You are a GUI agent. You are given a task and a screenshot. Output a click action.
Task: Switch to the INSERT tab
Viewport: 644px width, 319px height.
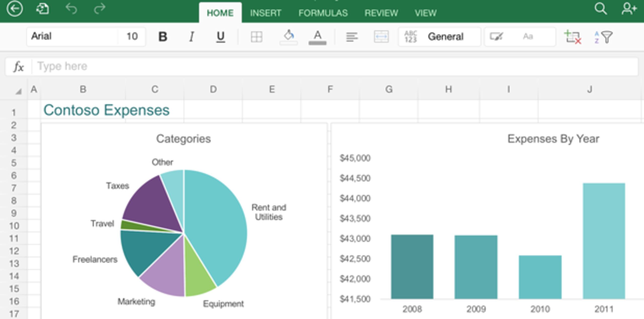pyautogui.click(x=265, y=13)
